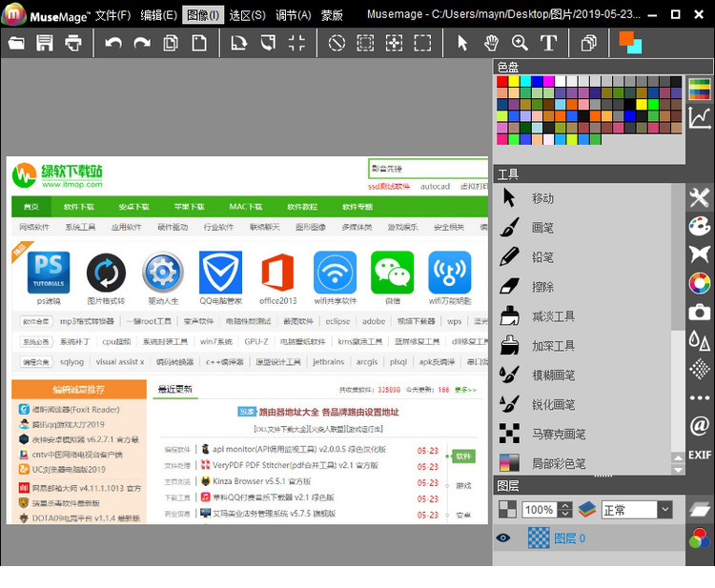The image size is (715, 588).
Task: Toggle the transparency checkerboard button in layers
Action: 508,510
